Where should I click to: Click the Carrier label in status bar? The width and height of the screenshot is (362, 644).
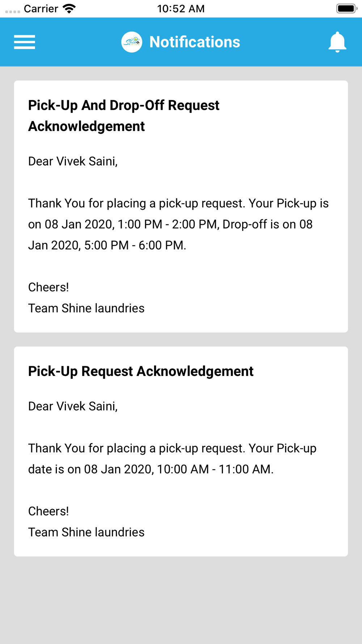[x=41, y=9]
